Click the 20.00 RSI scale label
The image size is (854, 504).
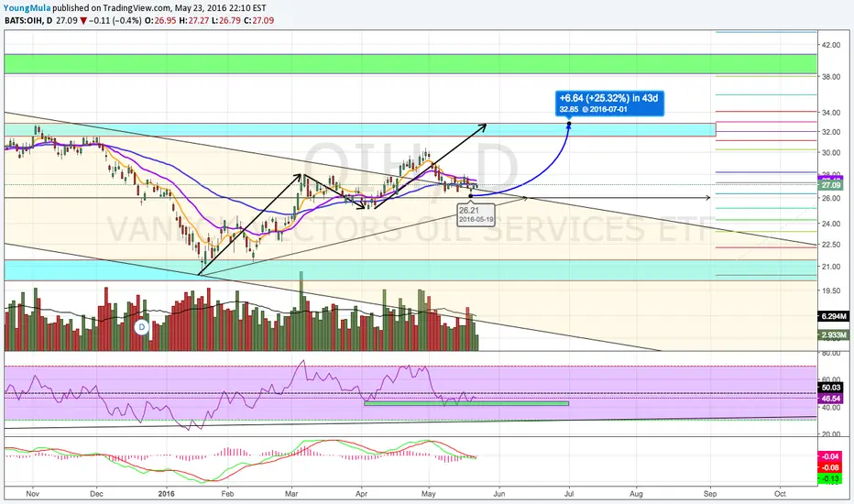831,434
